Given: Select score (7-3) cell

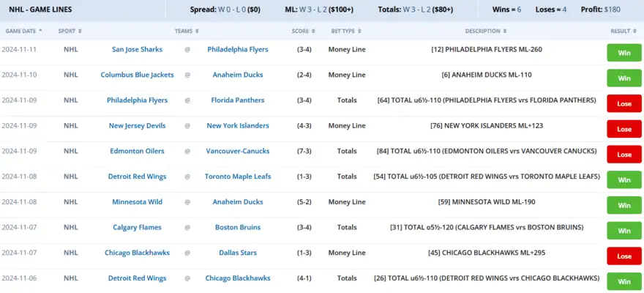Looking at the screenshot, I should (x=304, y=151).
